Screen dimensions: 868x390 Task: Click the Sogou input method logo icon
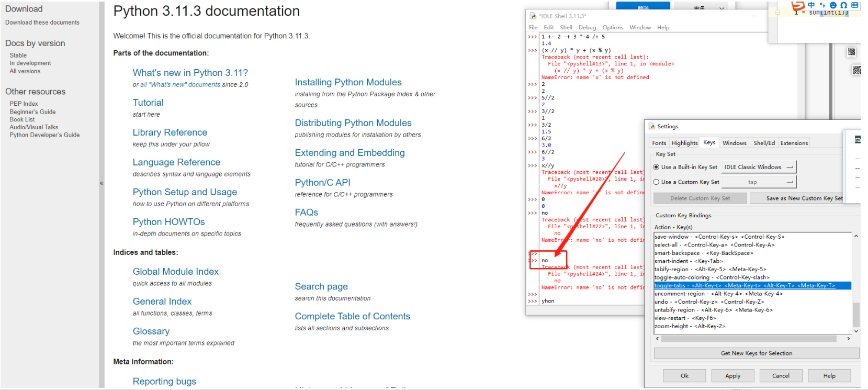[798, 6]
